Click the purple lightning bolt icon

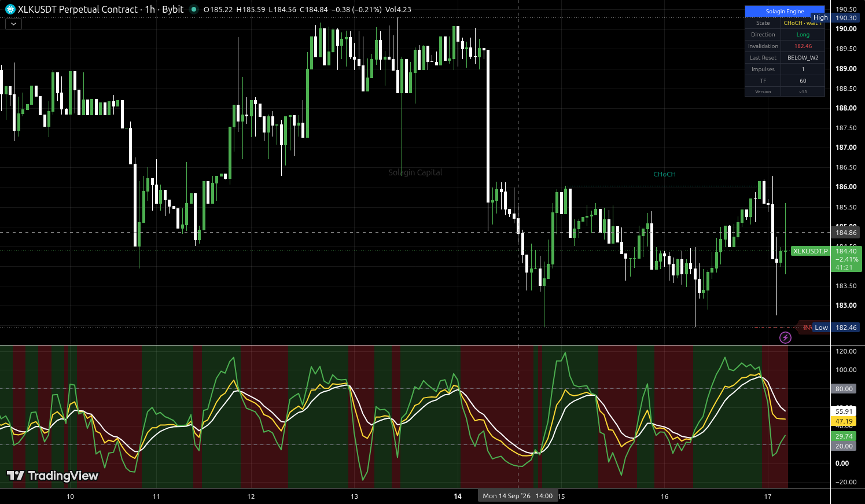[785, 337]
